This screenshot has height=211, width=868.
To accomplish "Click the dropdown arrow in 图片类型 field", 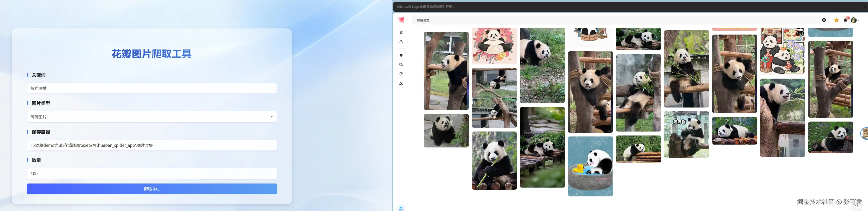I will click(x=272, y=117).
